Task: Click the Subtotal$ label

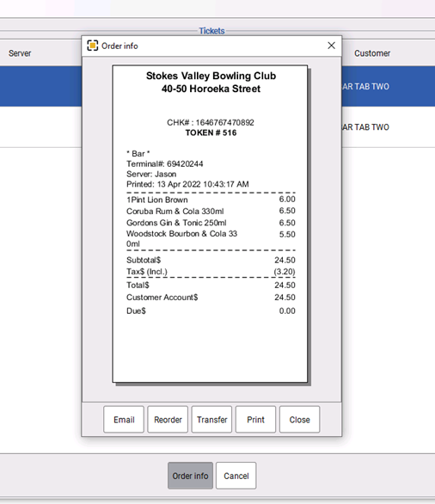Action: point(144,260)
